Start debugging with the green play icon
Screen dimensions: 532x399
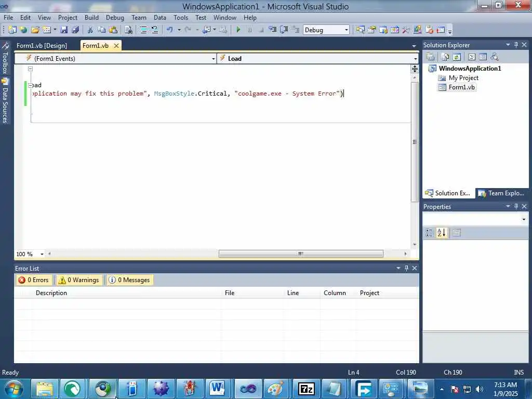tap(238, 30)
